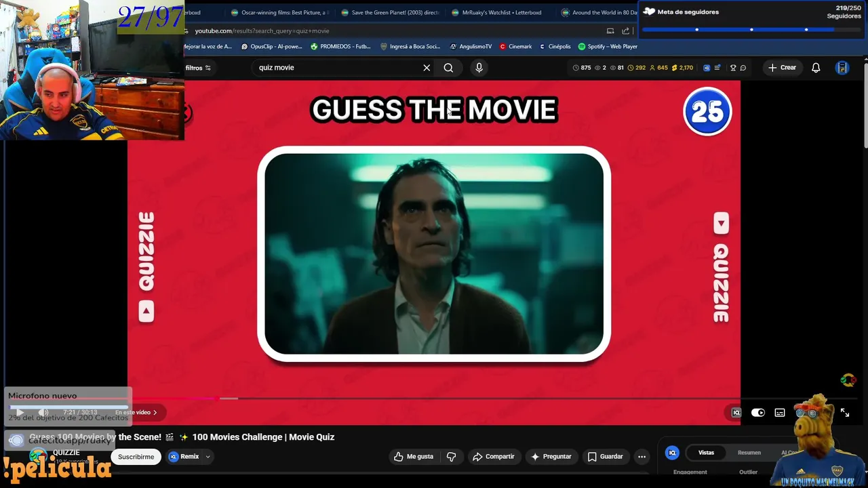Click the chat bubble icon in the top bar

click(x=743, y=68)
